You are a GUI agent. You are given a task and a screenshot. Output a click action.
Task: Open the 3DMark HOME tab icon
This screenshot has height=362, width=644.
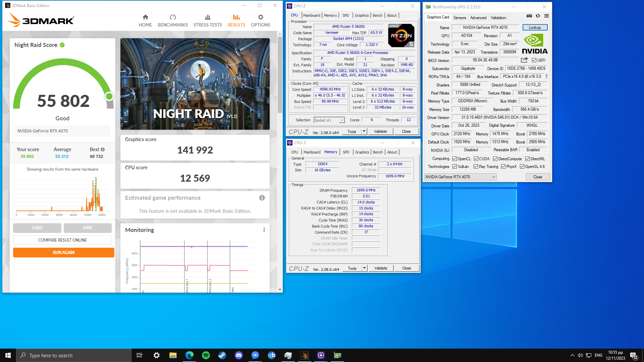[x=145, y=17]
